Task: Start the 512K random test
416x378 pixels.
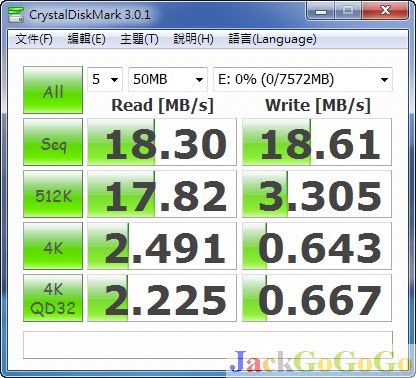Action: pyautogui.click(x=53, y=194)
